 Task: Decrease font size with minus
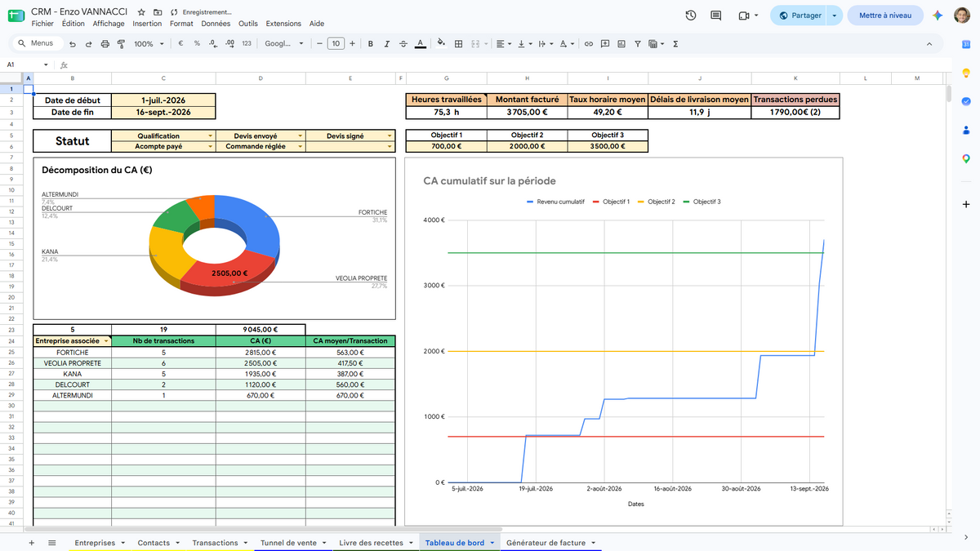click(x=319, y=44)
